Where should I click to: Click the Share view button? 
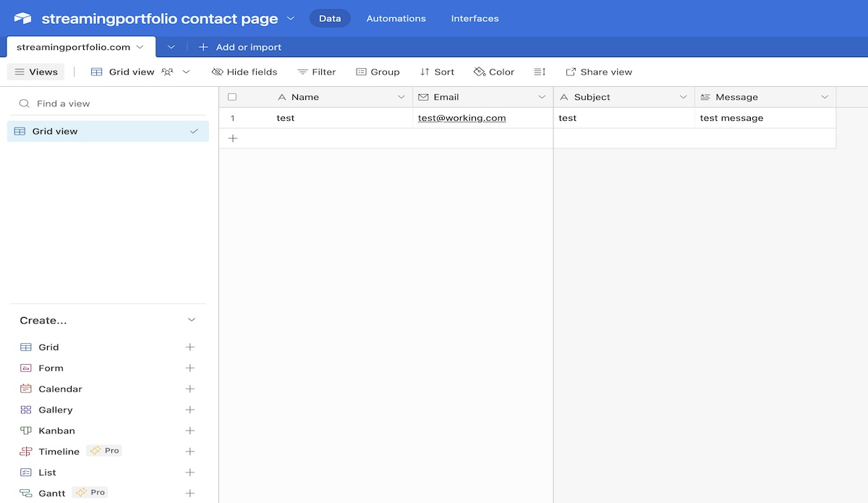[599, 72]
